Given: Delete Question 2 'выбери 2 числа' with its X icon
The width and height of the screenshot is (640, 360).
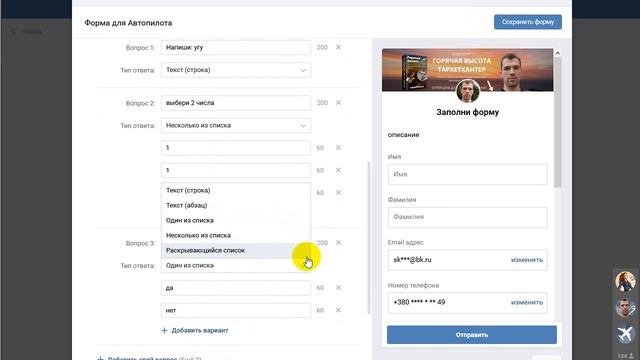Looking at the screenshot, I should (x=338, y=103).
